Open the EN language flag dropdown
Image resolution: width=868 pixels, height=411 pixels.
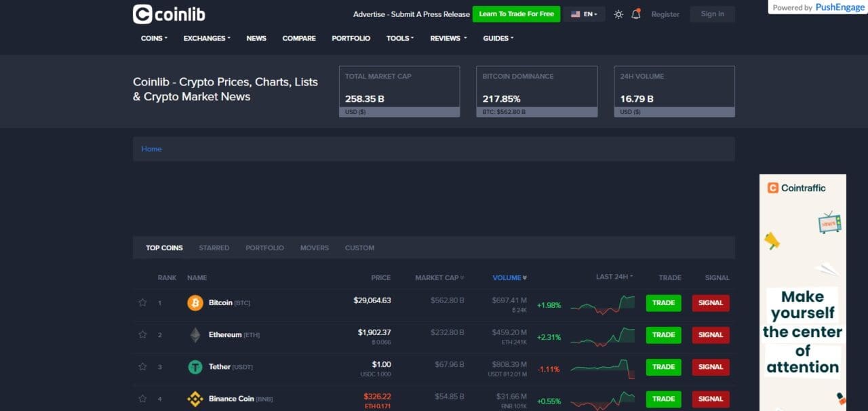click(584, 14)
